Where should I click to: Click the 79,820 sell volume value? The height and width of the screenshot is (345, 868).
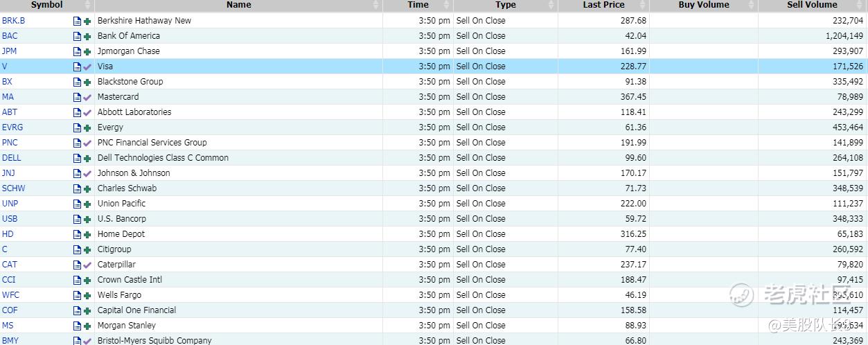(850, 265)
